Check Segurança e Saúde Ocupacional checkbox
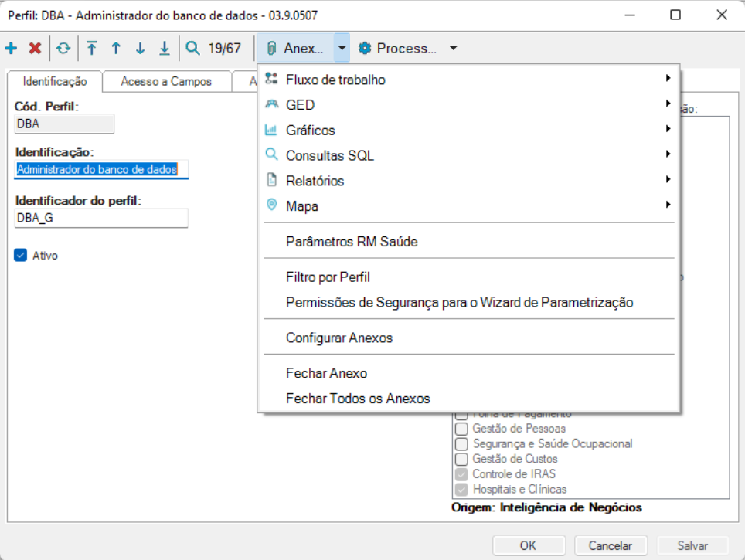The width and height of the screenshot is (745, 560). pos(461,443)
